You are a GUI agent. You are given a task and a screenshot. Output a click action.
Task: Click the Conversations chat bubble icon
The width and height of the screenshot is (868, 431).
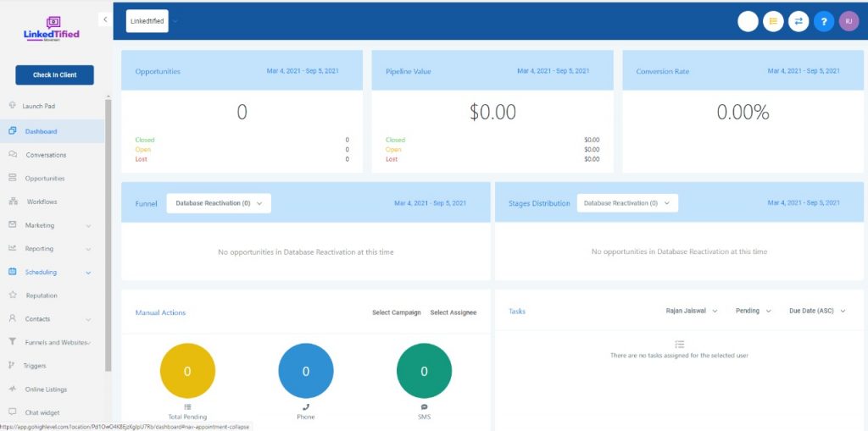coord(12,154)
